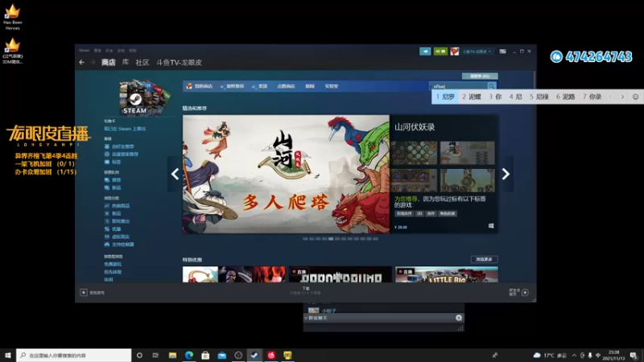Open the 虚拟现实 sidebar link
Screen dimensions: 644x362
(x=121, y=237)
